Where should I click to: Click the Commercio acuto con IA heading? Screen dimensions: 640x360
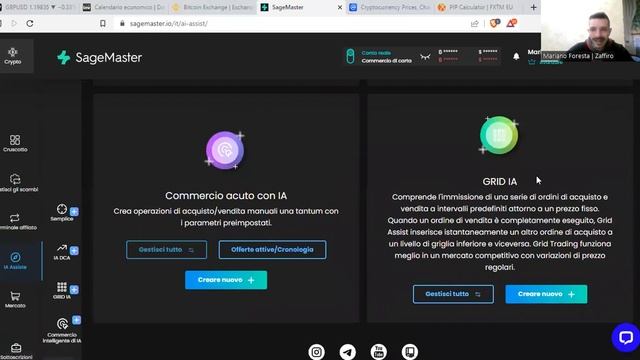click(x=226, y=196)
